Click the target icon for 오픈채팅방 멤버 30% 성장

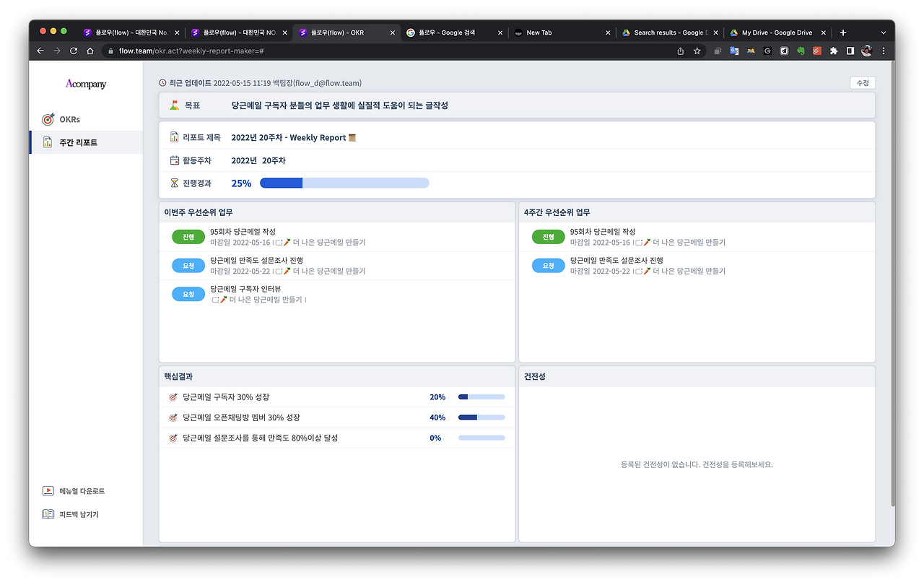tap(173, 417)
